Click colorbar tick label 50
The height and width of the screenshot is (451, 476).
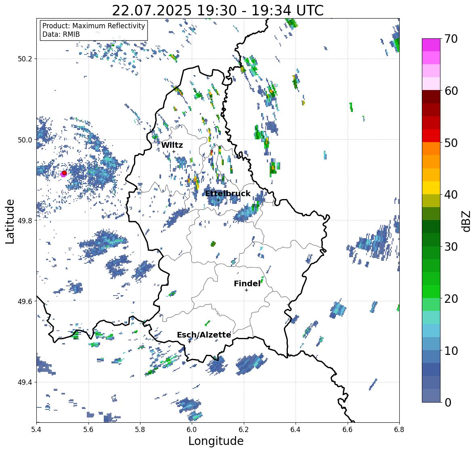tap(451, 143)
